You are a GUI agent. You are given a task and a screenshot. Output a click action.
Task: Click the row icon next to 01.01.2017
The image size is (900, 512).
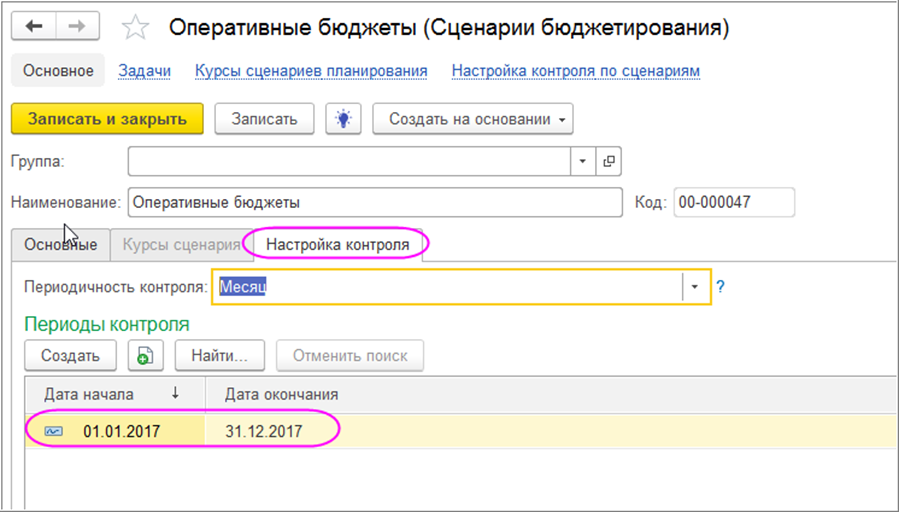(54, 431)
